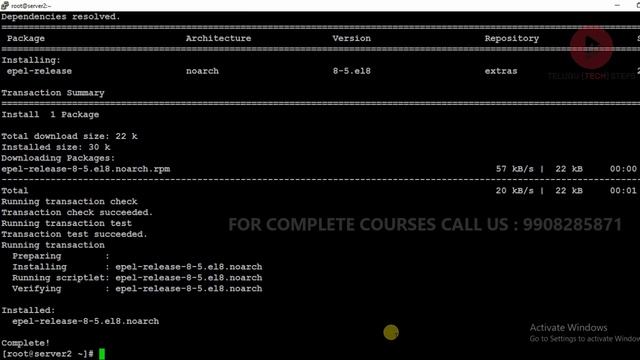Click 'epel-release' in the package table row
This screenshot has height=360, width=640.
39,71
